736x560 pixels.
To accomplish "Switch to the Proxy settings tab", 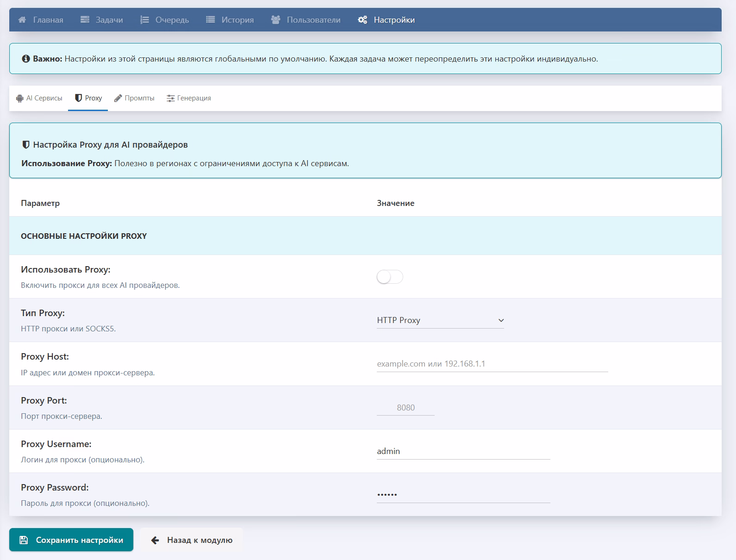I will [88, 98].
